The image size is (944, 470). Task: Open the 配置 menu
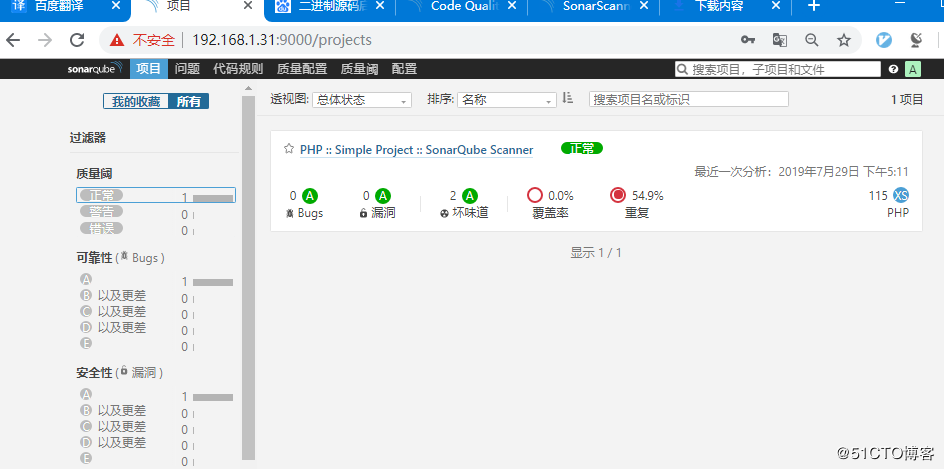pyautogui.click(x=404, y=69)
